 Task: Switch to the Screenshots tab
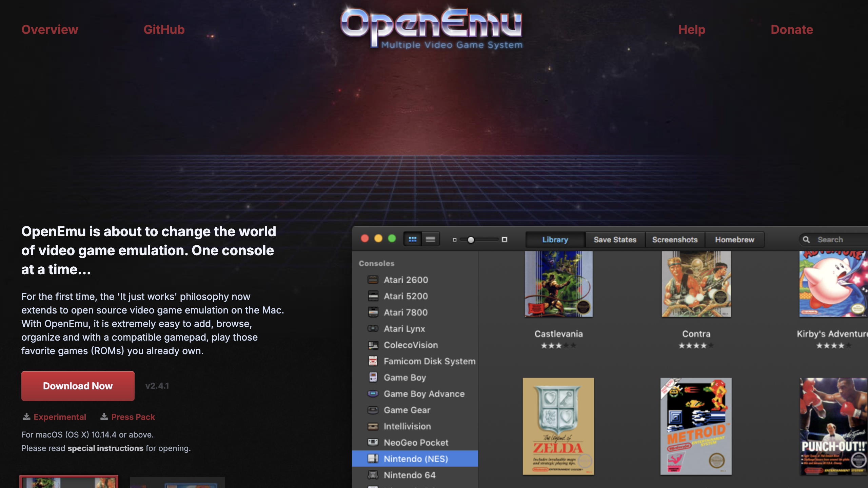[675, 240]
